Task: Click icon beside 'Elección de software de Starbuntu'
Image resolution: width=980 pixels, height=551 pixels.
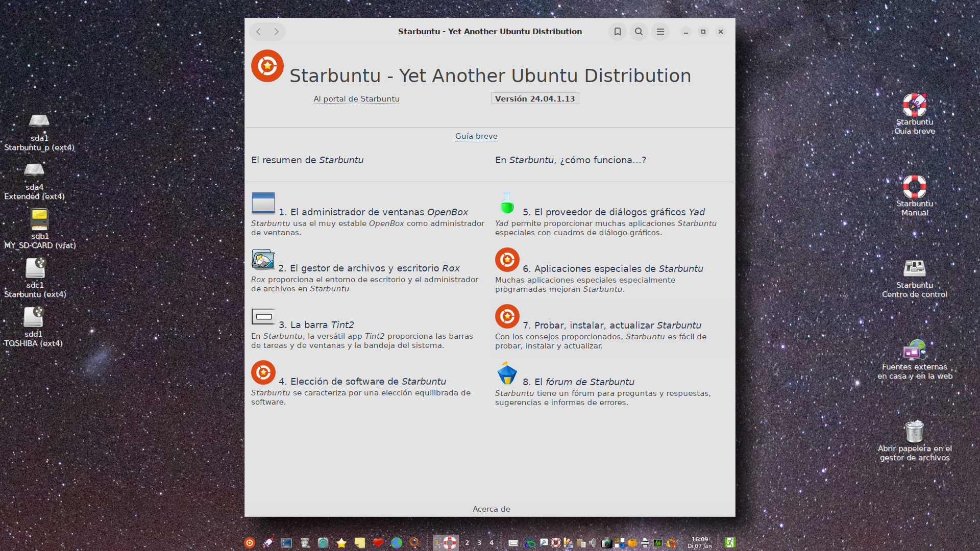Action: 263,372
